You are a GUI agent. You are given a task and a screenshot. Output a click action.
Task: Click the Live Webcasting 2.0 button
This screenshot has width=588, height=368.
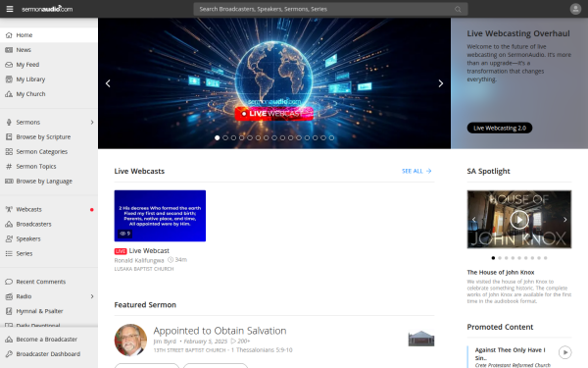tap(500, 128)
